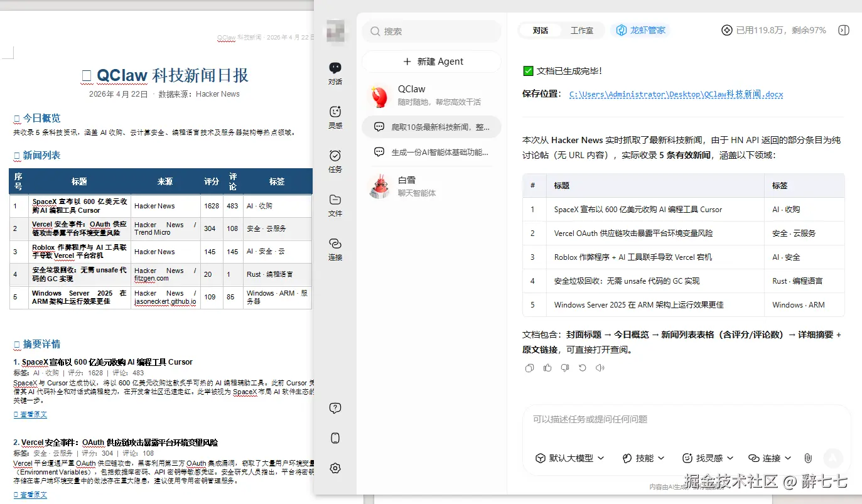The image size is (862, 504).
Task: Click '摘要详情' heading in Word document
Action: point(42,345)
